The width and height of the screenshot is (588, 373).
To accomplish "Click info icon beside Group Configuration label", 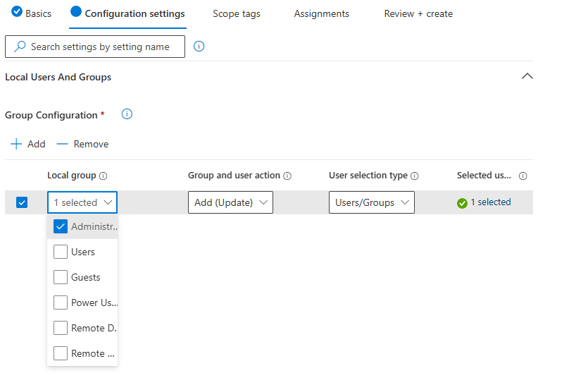I will [x=127, y=114].
